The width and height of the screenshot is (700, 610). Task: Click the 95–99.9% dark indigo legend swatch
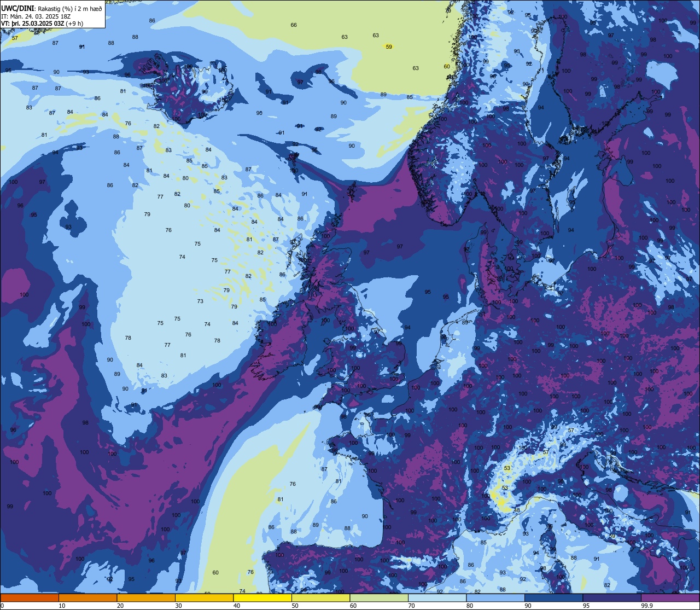612,597
